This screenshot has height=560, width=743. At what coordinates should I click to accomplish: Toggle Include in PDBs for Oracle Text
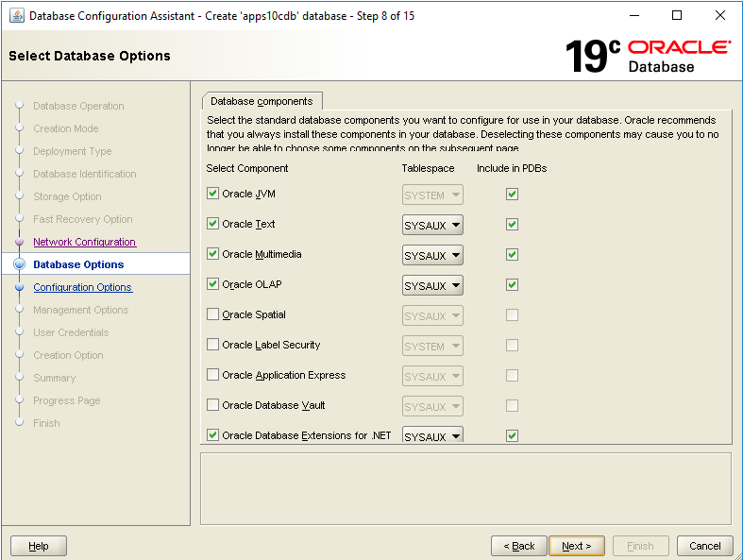(512, 225)
